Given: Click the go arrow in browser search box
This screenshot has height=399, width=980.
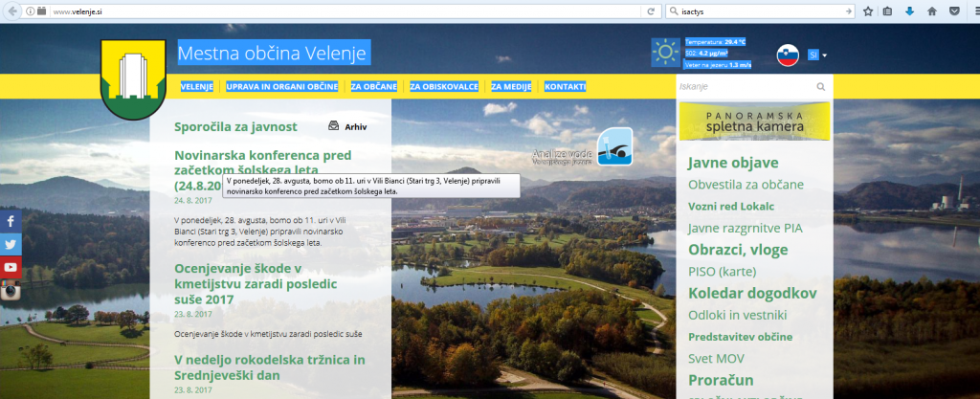Looking at the screenshot, I should coord(848,11).
